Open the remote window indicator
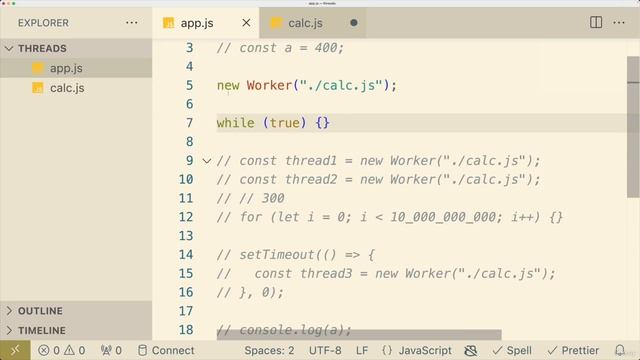Viewport: 640px width, 360px height. [x=15, y=350]
